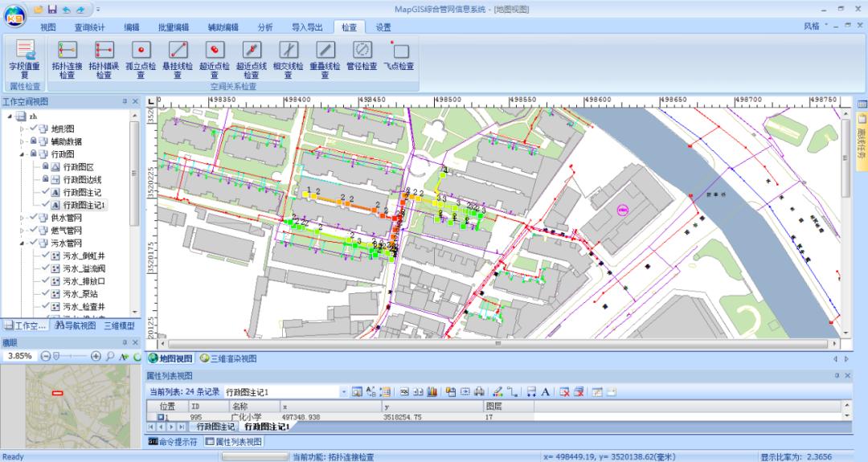
Task: Toggle visibility check of 污水管网 layer
Action: [34, 243]
